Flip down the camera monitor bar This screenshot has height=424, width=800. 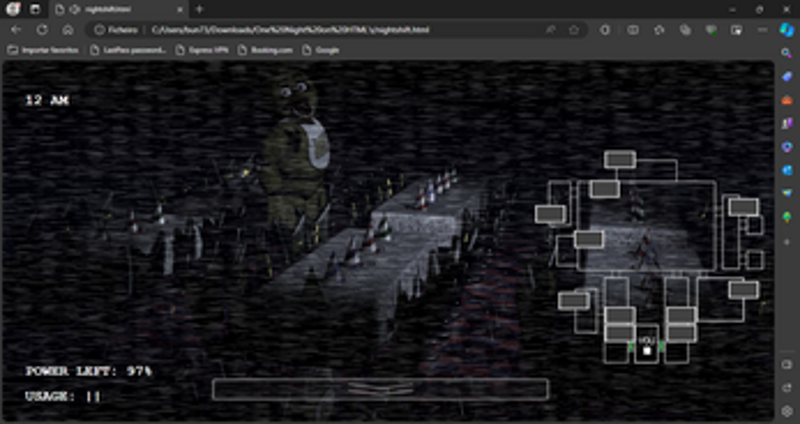pos(380,389)
